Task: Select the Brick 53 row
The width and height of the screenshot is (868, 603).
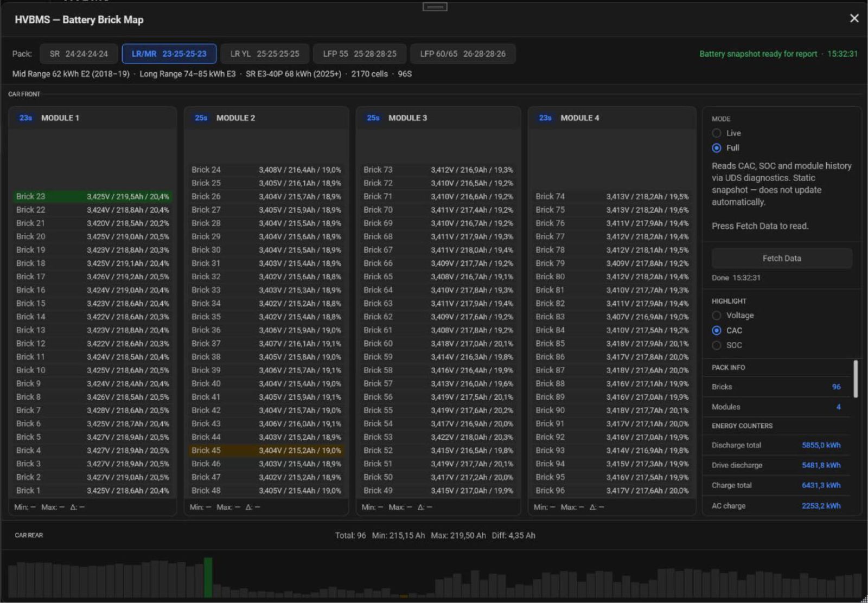Action: 438,437
